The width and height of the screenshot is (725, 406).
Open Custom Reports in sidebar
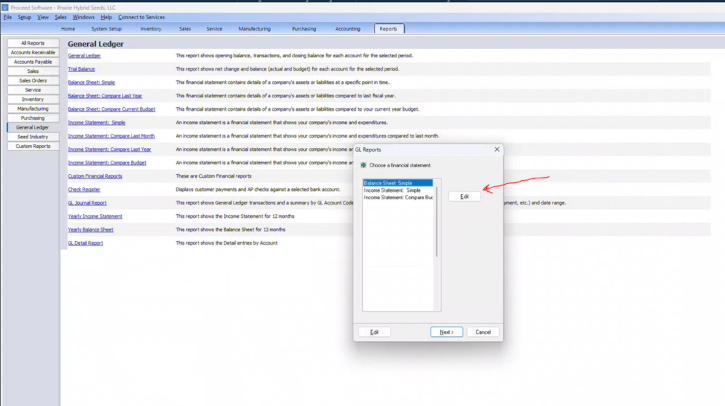(33, 146)
